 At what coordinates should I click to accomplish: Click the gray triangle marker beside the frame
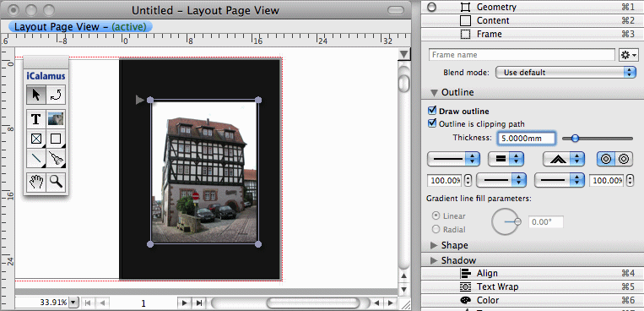coord(139,100)
